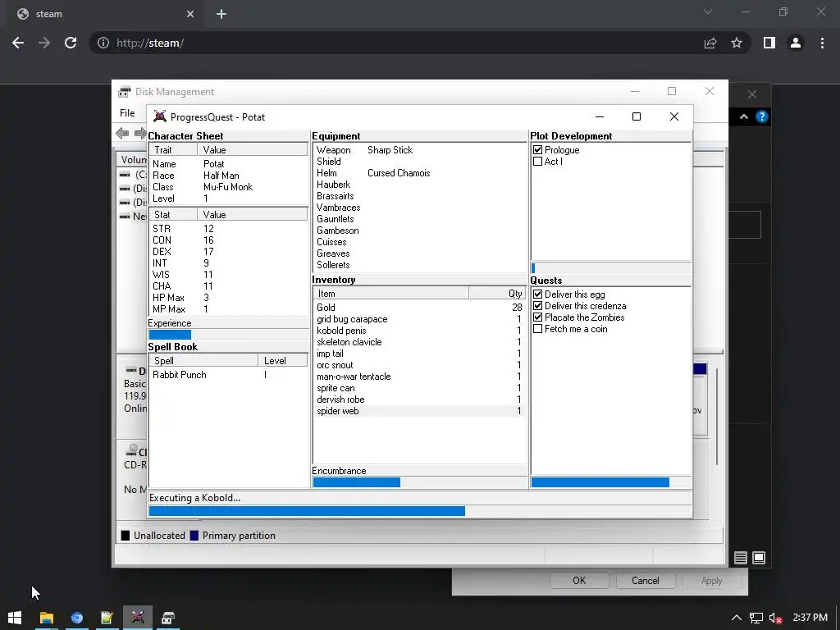
Task: Select the Weapon Sharp Stick equipment row
Action: pyautogui.click(x=419, y=150)
